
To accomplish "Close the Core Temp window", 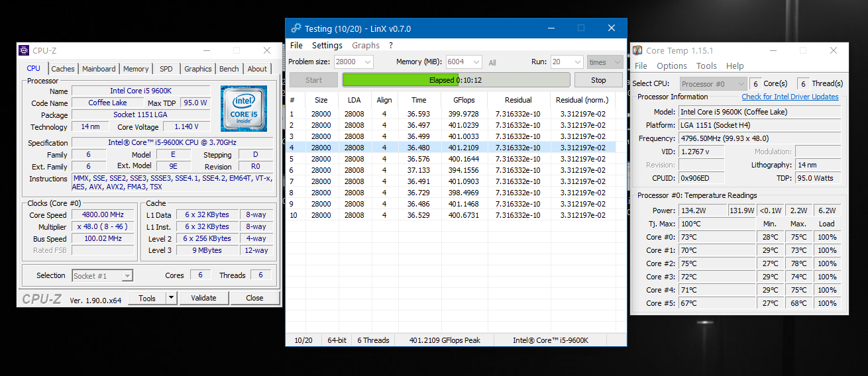I will [833, 50].
